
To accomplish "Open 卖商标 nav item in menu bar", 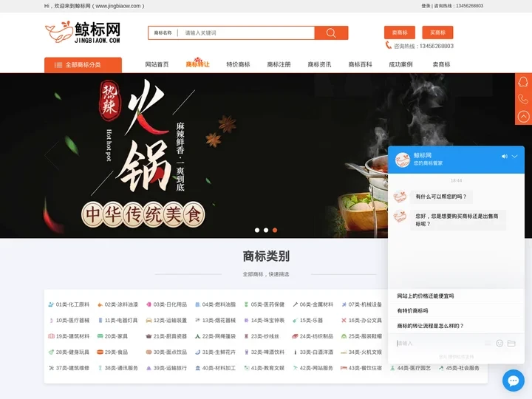I will [x=441, y=64].
